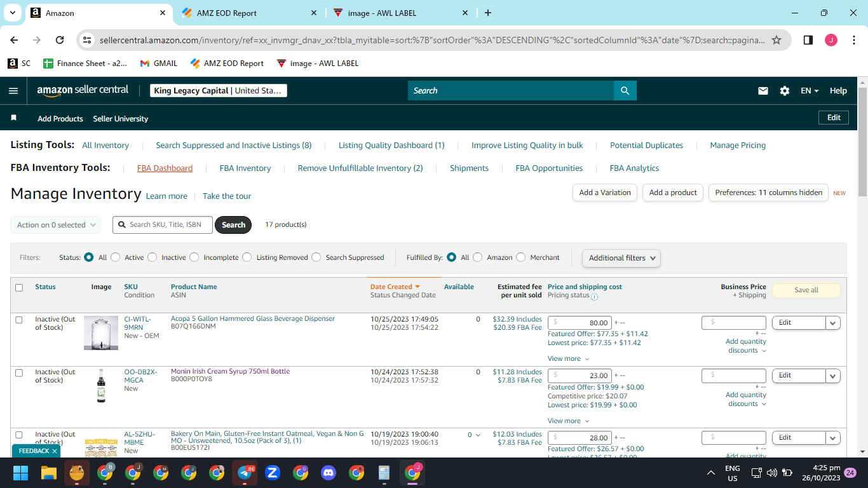Viewport: 868px width, 488px height.
Task: Select the Bakery On Main Oatmeal row checkbox
Action: coord(19,435)
